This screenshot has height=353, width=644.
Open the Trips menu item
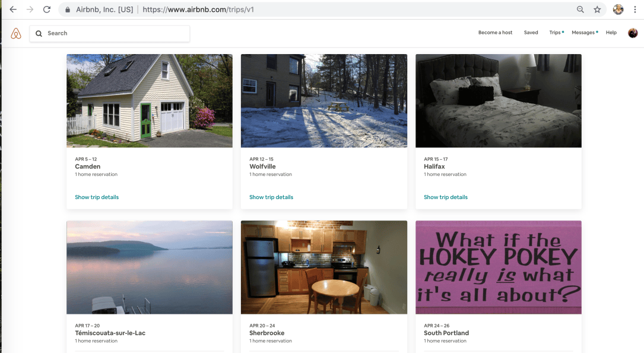pyautogui.click(x=556, y=33)
